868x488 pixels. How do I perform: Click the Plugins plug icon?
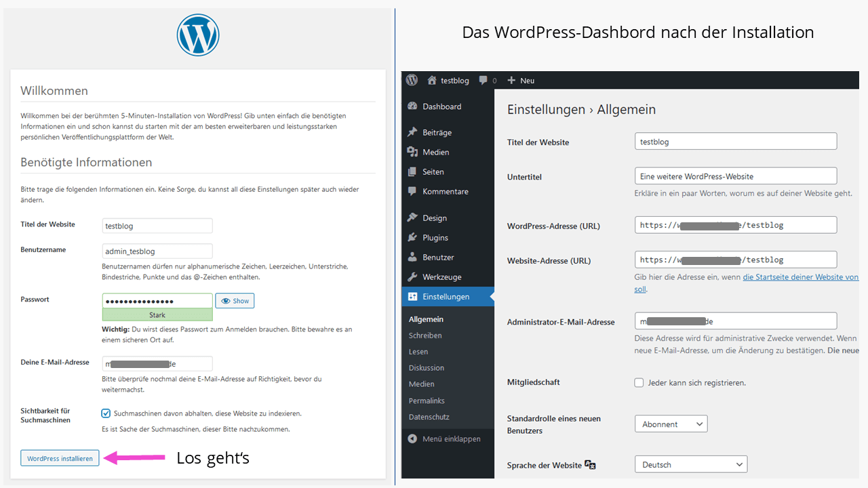[x=412, y=238]
